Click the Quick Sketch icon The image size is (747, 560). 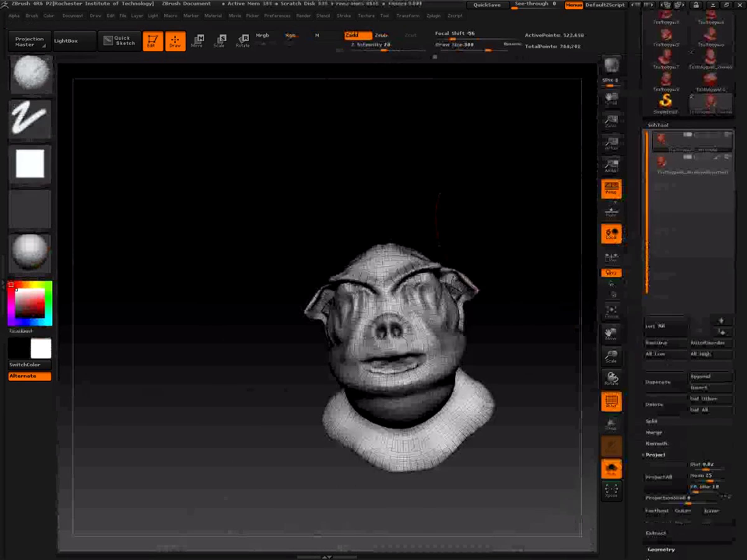pyautogui.click(x=119, y=41)
